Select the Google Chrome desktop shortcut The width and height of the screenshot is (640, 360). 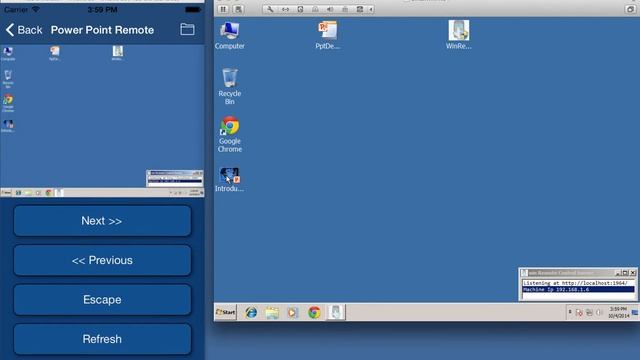coord(230,134)
